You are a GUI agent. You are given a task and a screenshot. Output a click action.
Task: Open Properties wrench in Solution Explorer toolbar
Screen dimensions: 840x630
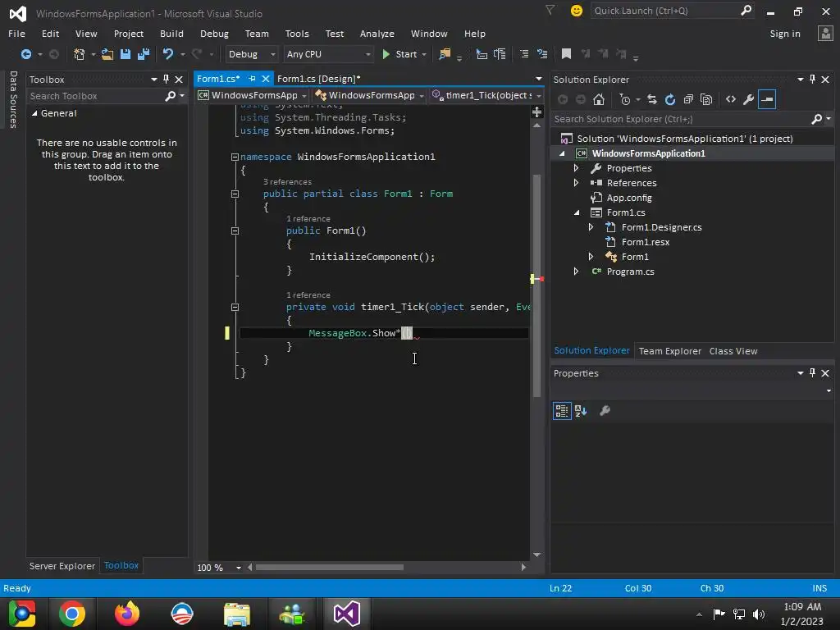pyautogui.click(x=749, y=99)
